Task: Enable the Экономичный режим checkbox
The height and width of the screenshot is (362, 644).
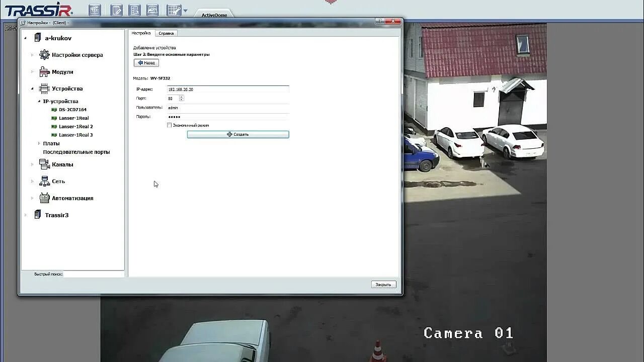Action: point(170,125)
